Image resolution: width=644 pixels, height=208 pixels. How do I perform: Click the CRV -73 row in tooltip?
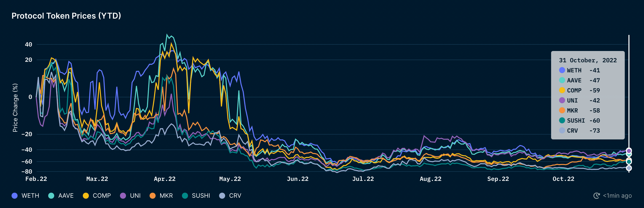[580, 131]
